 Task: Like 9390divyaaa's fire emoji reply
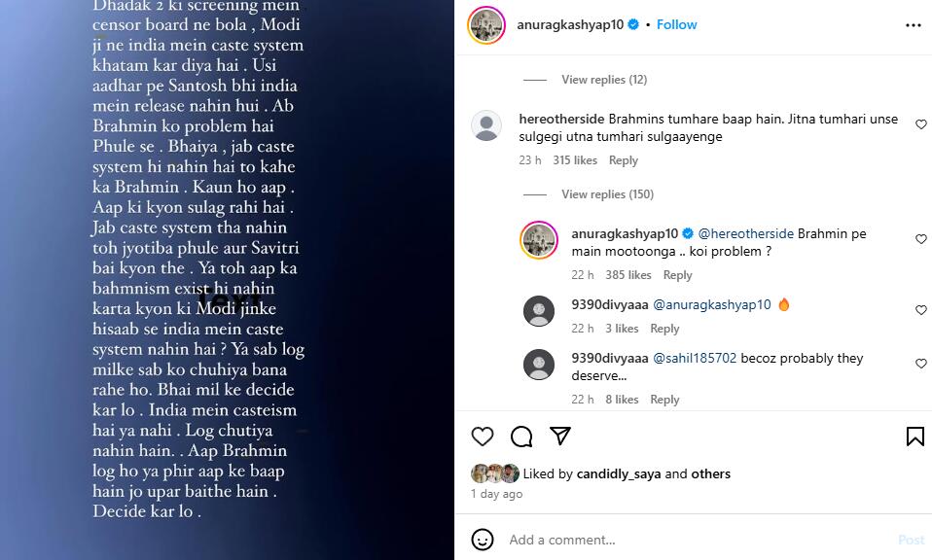[920, 310]
